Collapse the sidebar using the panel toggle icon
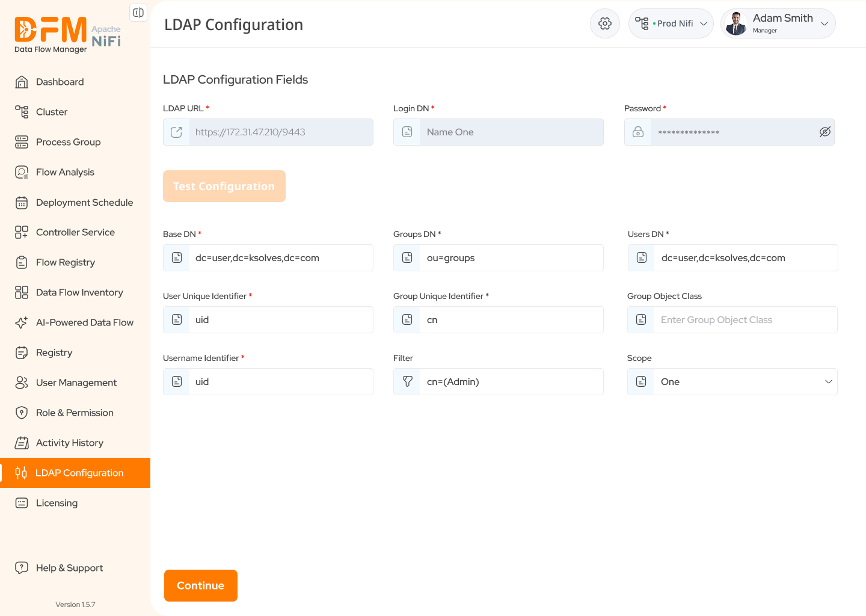 pyautogui.click(x=138, y=13)
